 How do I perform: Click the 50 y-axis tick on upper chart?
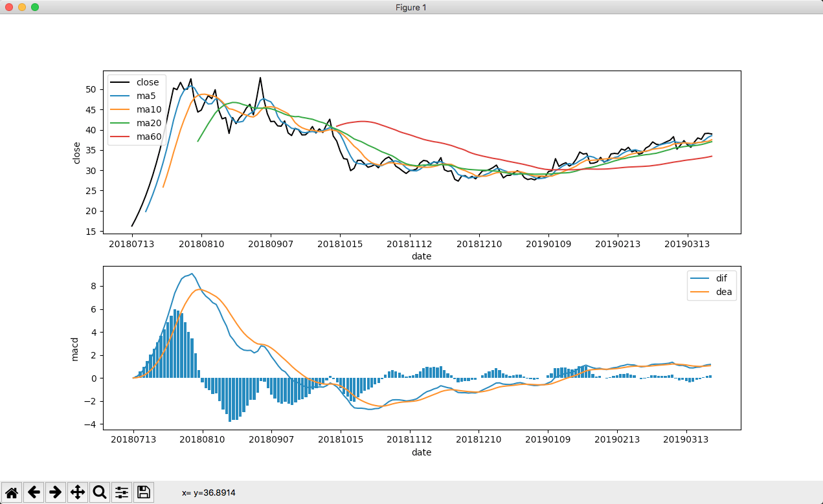tap(91, 89)
